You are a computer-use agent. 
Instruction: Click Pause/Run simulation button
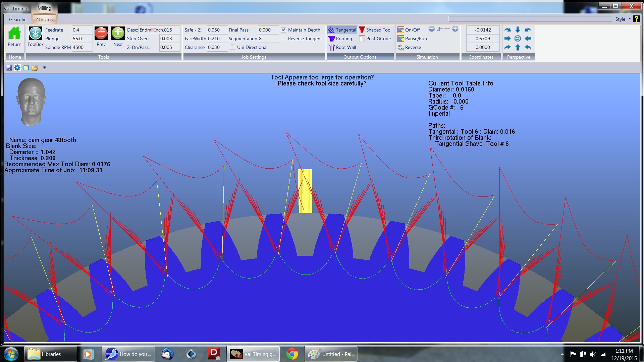pos(412,39)
